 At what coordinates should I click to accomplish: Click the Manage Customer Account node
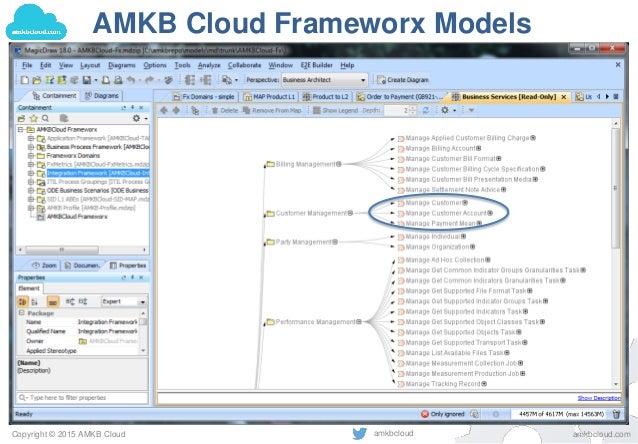point(445,213)
